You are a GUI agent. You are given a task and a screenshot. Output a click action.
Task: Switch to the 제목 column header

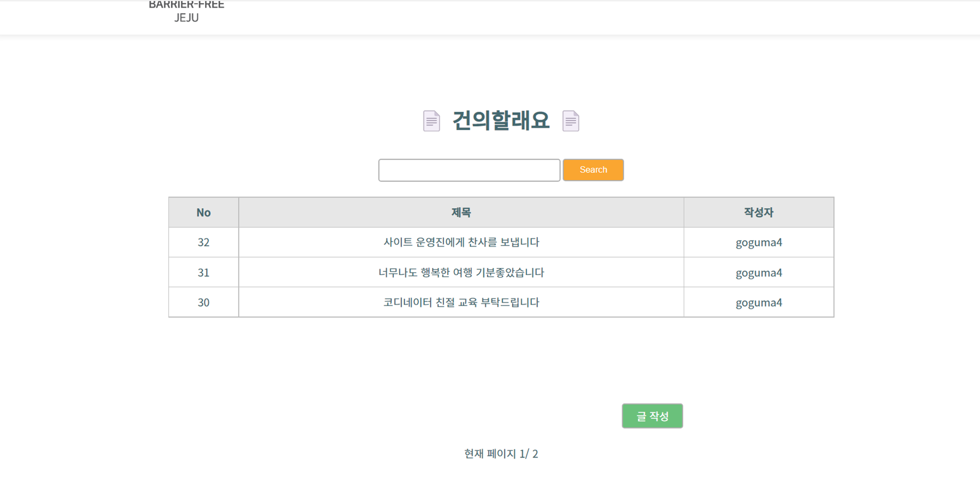click(460, 212)
